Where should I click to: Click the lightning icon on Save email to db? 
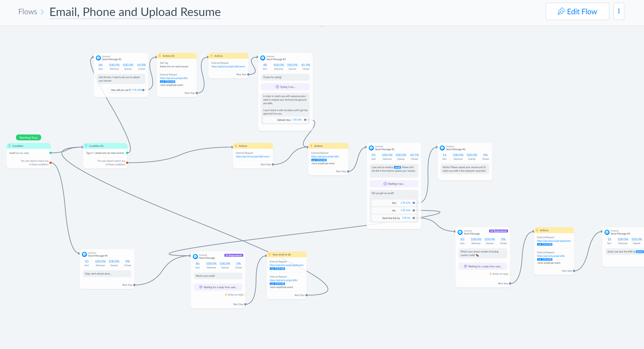269,254
